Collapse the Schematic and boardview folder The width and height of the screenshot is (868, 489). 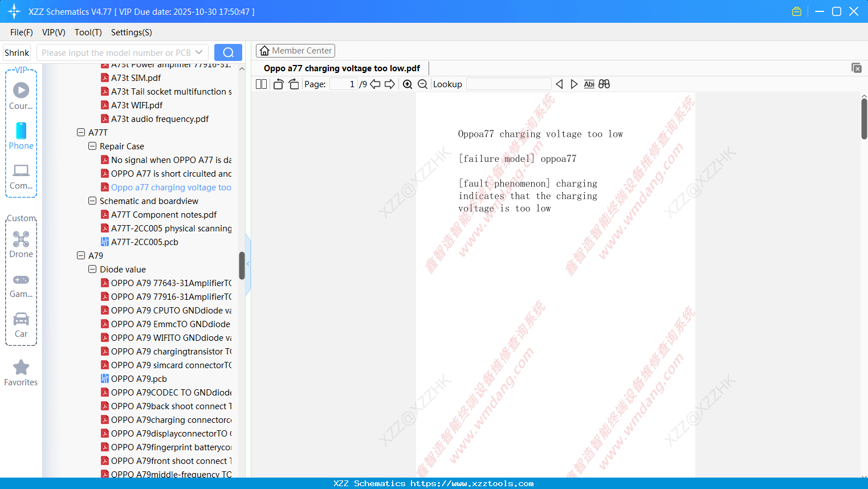tap(92, 201)
